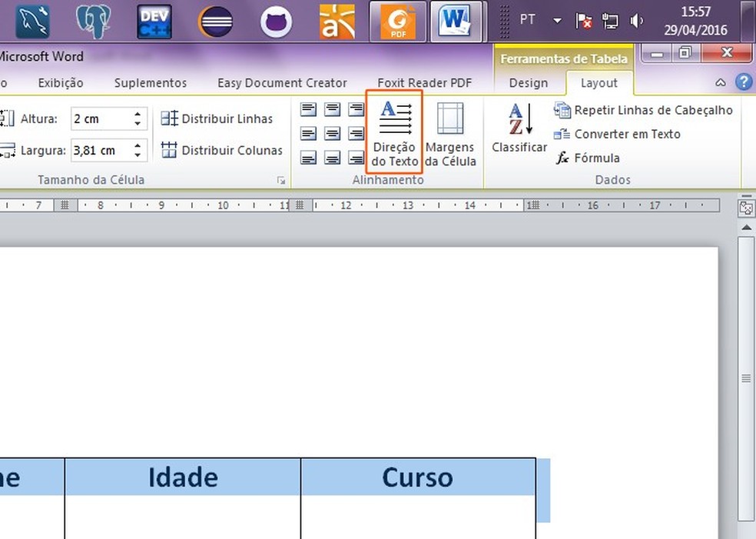Image resolution: width=756 pixels, height=539 pixels.
Task: Toggle center cell alignment
Action: click(x=332, y=134)
